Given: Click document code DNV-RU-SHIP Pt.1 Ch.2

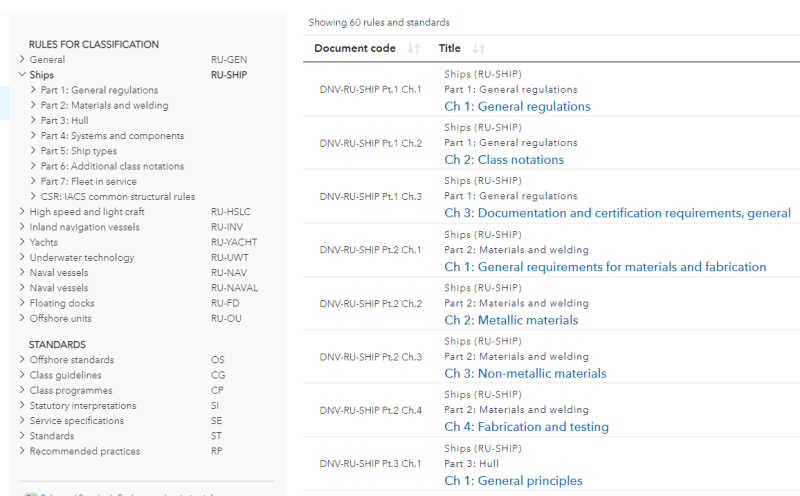Looking at the screenshot, I should pyautogui.click(x=370, y=143).
